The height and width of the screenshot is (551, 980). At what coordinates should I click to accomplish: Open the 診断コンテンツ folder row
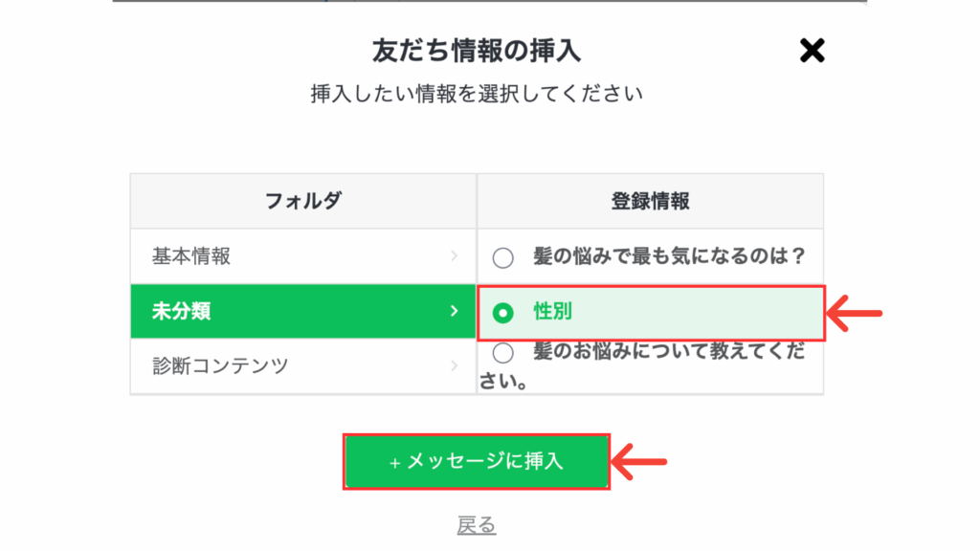tap(303, 365)
